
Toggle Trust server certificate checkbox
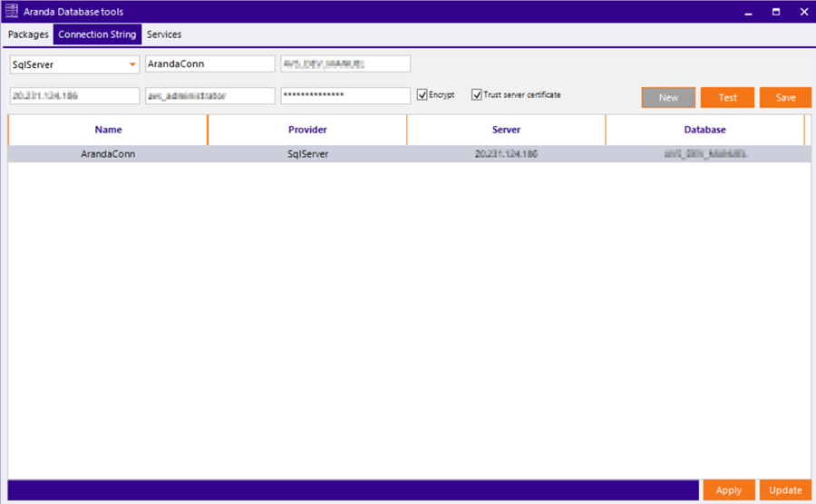pos(477,94)
